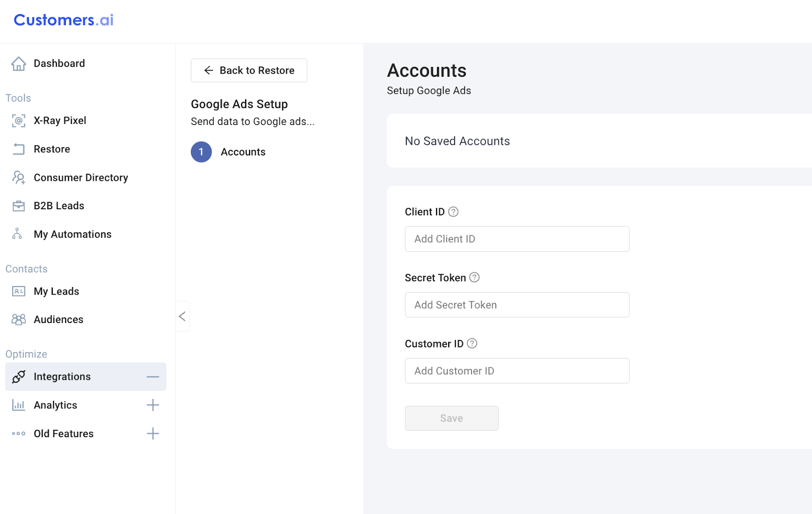Click the Dashboard home icon
The image size is (812, 514).
point(19,63)
